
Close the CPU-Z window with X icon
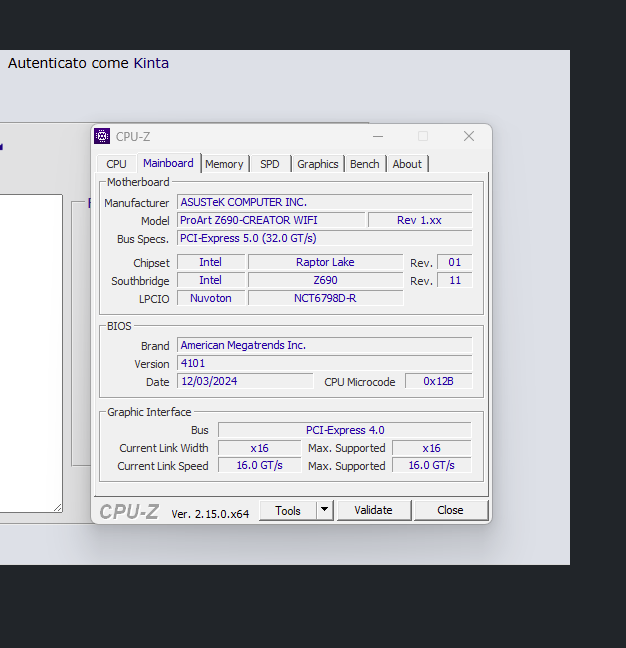coord(469,136)
